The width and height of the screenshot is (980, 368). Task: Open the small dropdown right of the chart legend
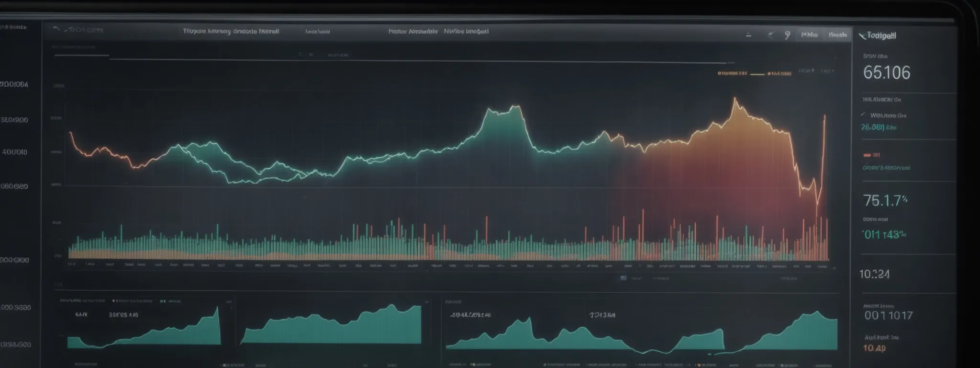coord(826,71)
